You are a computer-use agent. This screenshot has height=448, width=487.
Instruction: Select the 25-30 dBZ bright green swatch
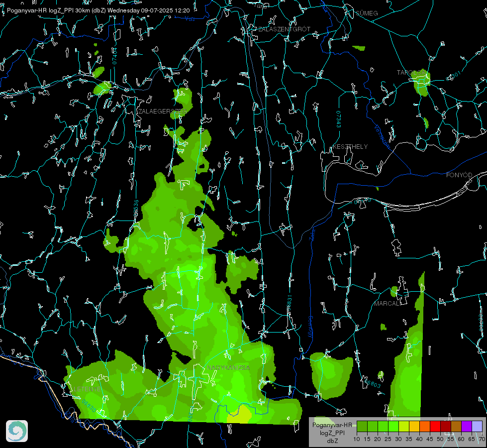(393, 426)
